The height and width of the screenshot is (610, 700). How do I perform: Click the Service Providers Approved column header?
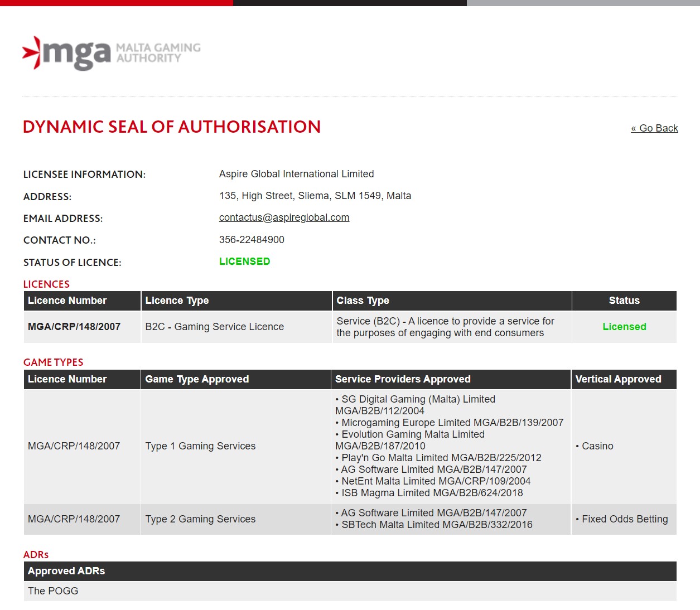[x=451, y=379]
